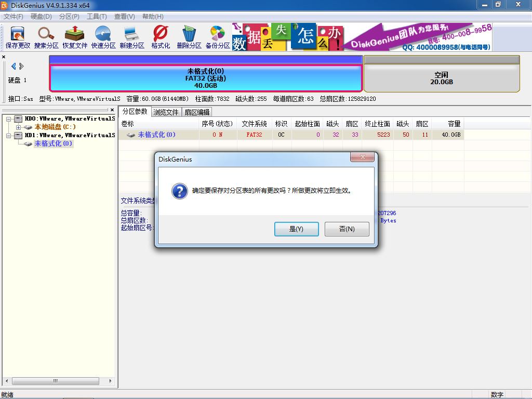Click the 终止柱面 column header
Screen dimensions: 532x399
(377, 124)
